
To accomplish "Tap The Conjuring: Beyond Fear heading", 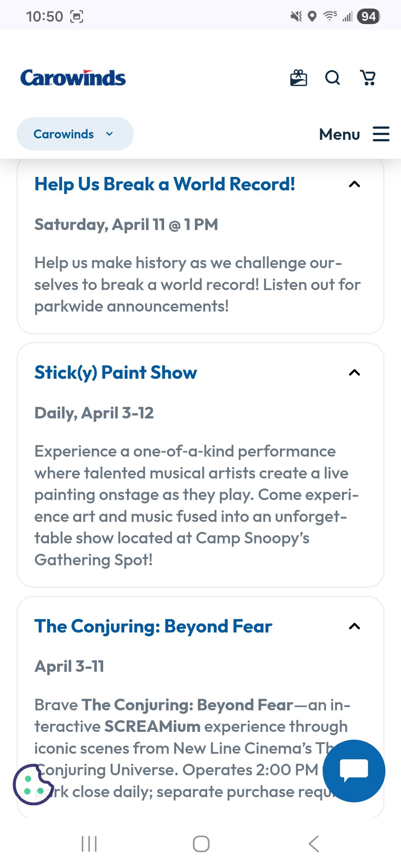I will 153,626.
